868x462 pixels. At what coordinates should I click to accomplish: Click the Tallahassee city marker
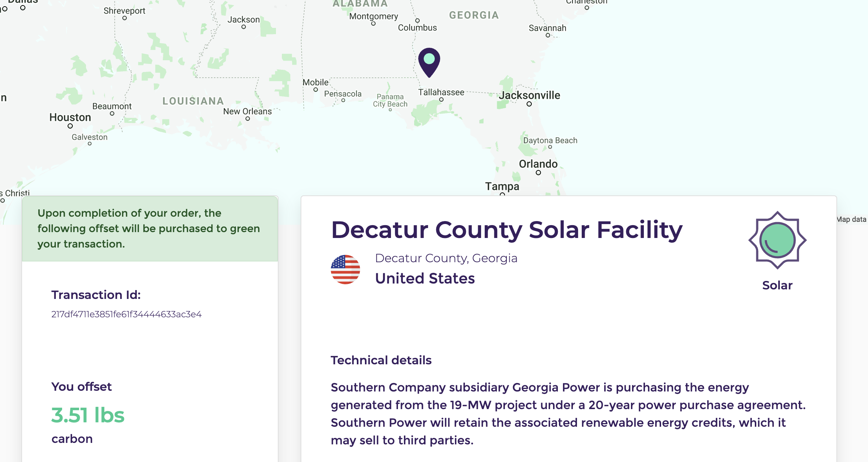pyautogui.click(x=441, y=100)
